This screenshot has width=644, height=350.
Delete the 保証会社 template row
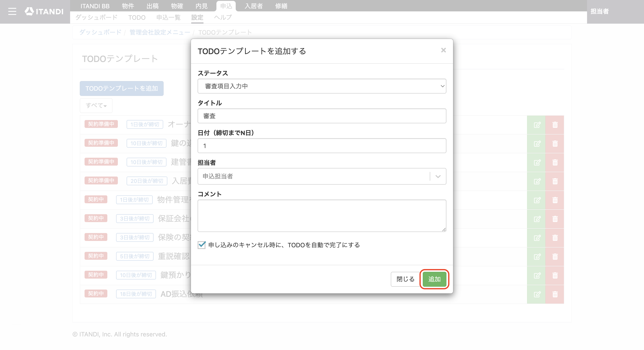tap(555, 219)
